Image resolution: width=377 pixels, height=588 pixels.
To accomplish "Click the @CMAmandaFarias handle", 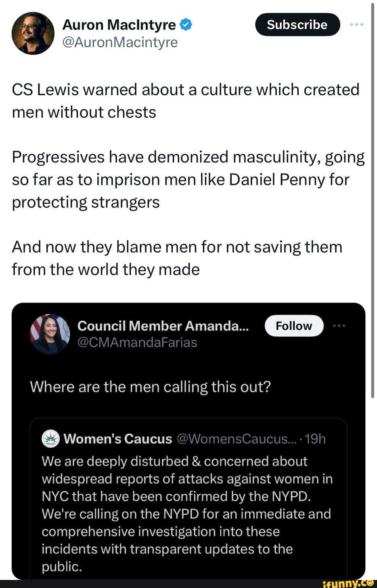I will click(x=137, y=342).
